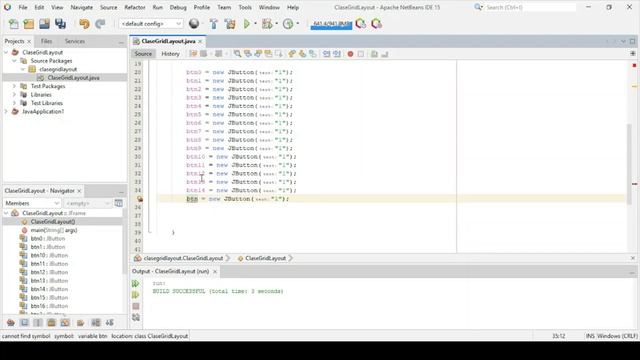Collapse the clasegridlayout package node

23,69
